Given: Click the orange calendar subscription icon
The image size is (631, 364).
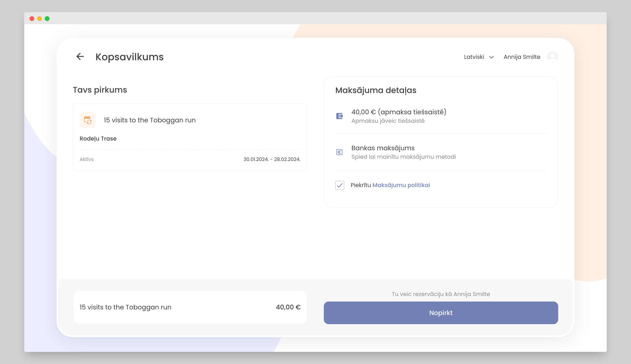Looking at the screenshot, I should pyautogui.click(x=88, y=120).
